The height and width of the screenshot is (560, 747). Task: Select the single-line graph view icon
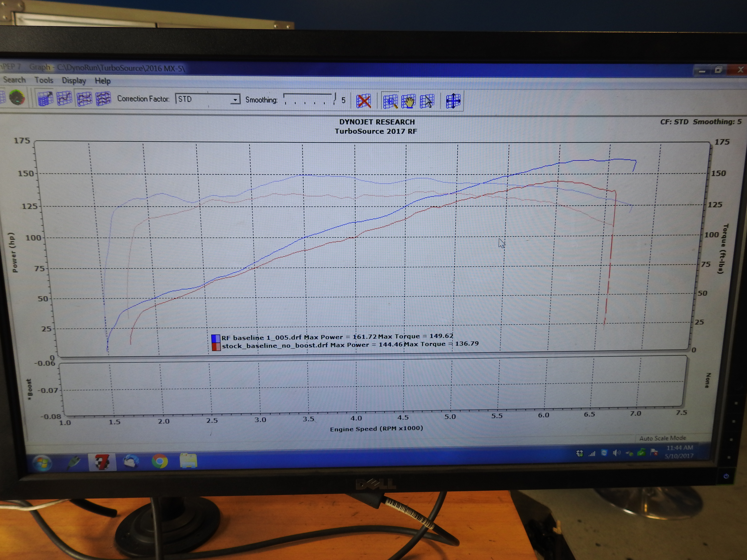pos(65,99)
